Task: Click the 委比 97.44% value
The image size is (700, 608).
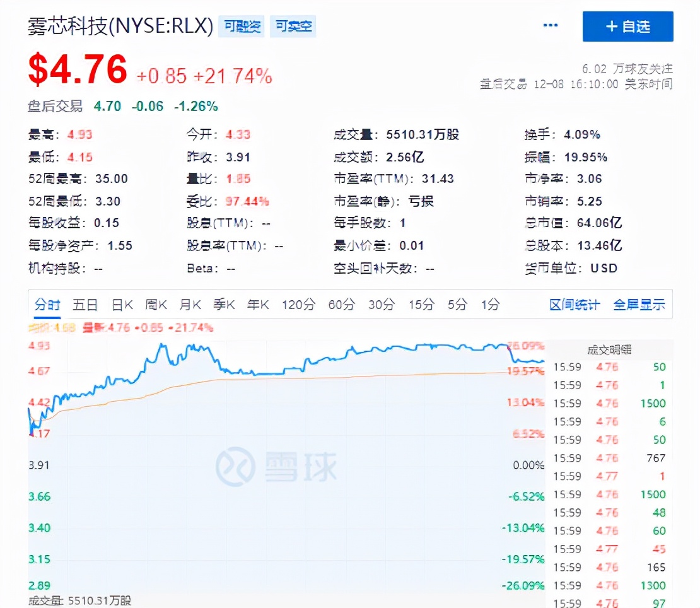Action: pyautogui.click(x=247, y=201)
